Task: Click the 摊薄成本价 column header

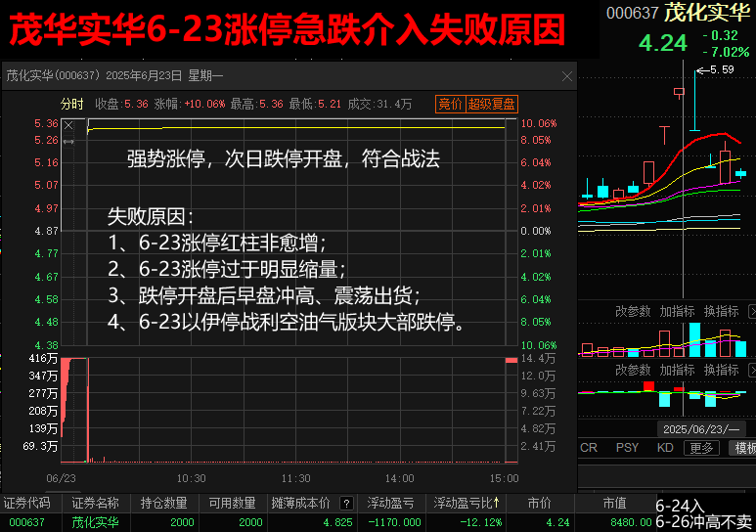Action: [x=301, y=503]
